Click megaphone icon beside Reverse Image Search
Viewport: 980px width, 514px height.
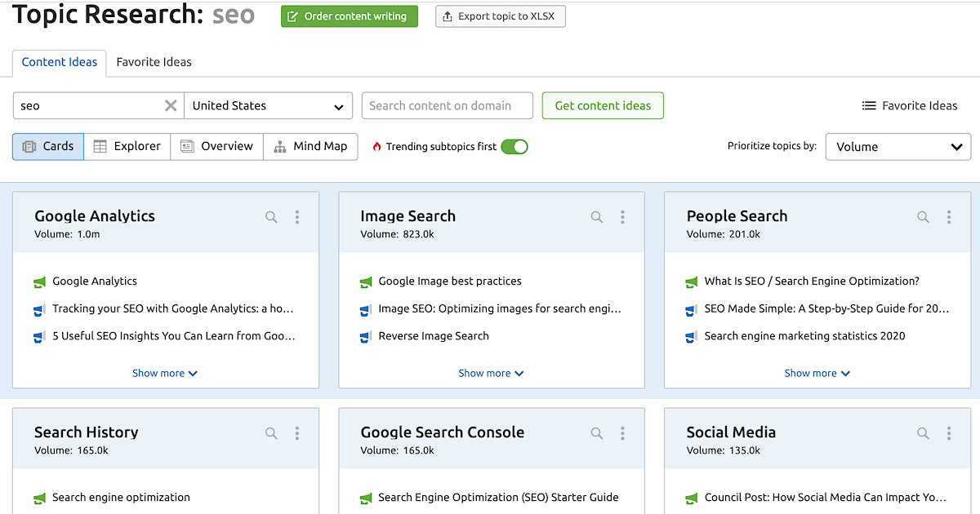pyautogui.click(x=366, y=337)
